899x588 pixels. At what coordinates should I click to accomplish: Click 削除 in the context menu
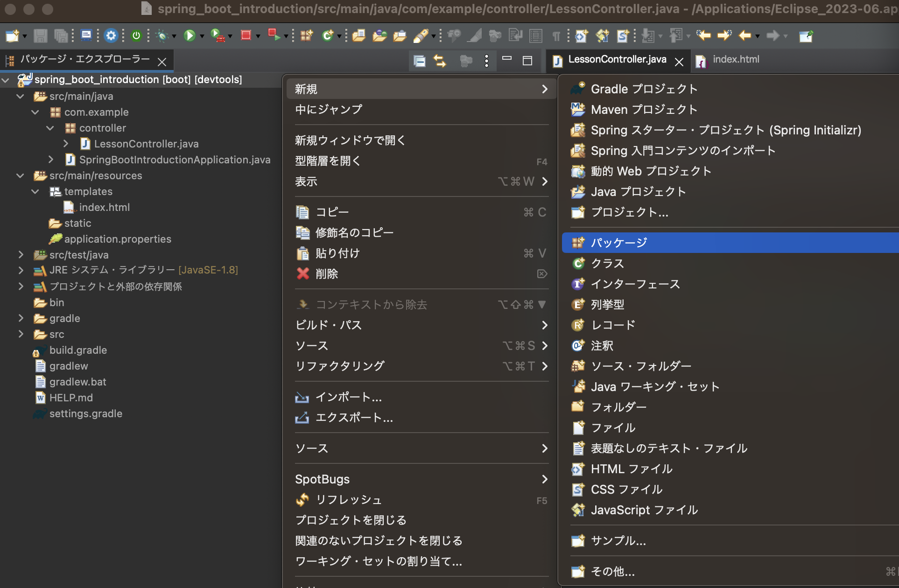[x=327, y=274]
